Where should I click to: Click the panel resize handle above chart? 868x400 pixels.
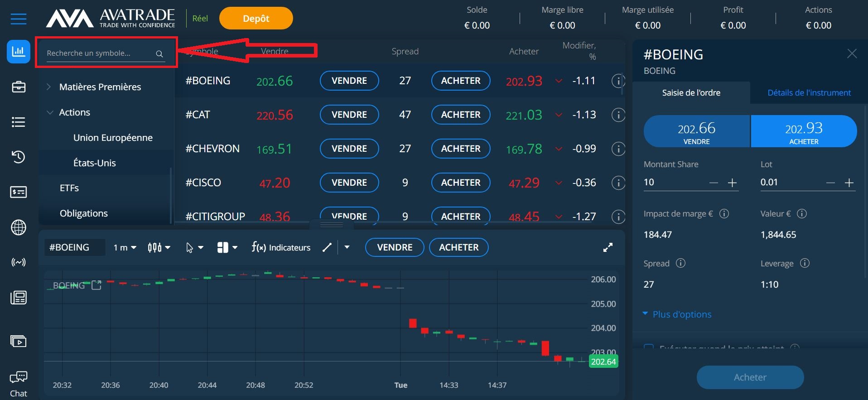click(332, 224)
